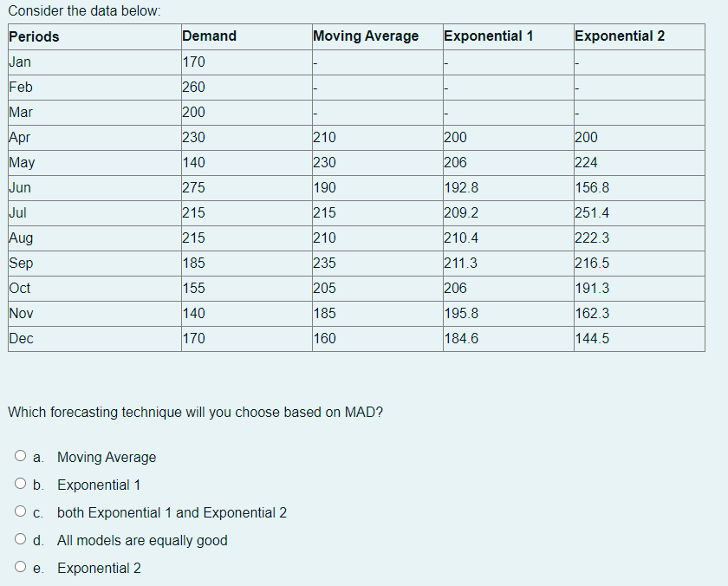Select the radio button for Exponential 1
The image size is (728, 586).
pyautogui.click(x=19, y=485)
